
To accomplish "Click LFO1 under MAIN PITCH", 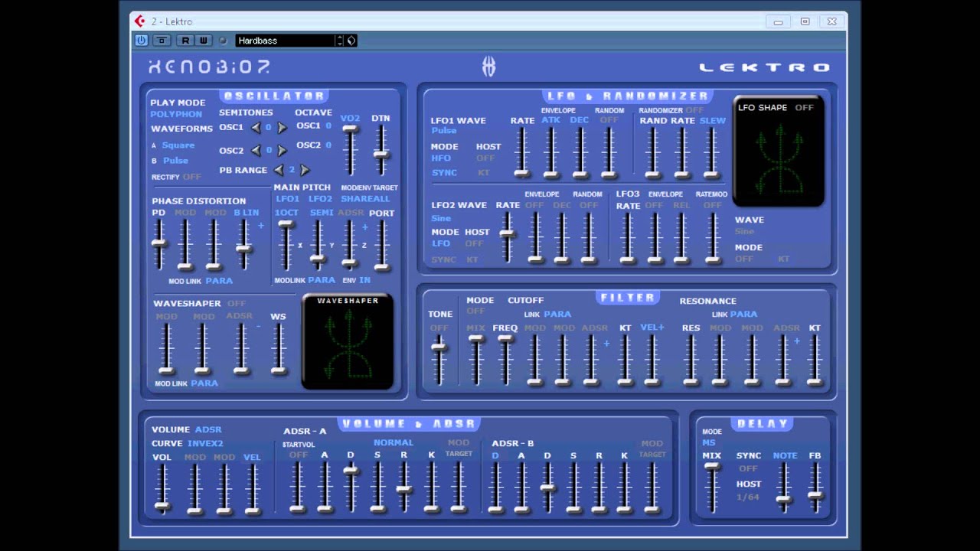I will coord(287,199).
